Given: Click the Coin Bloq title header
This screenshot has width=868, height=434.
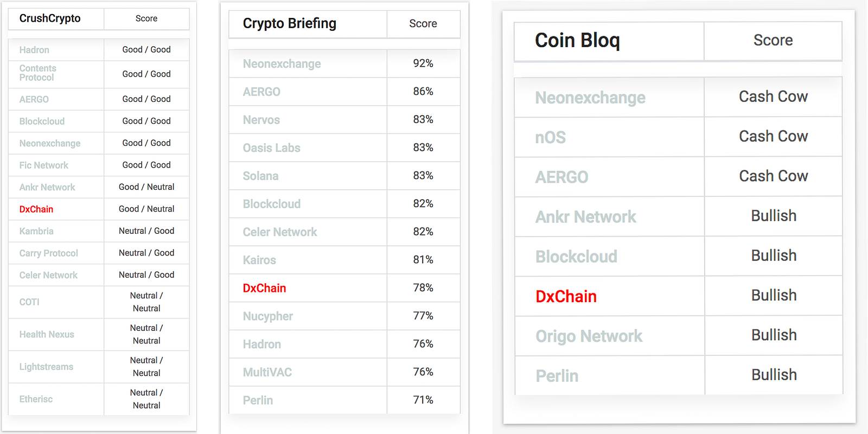Looking at the screenshot, I should click(577, 40).
